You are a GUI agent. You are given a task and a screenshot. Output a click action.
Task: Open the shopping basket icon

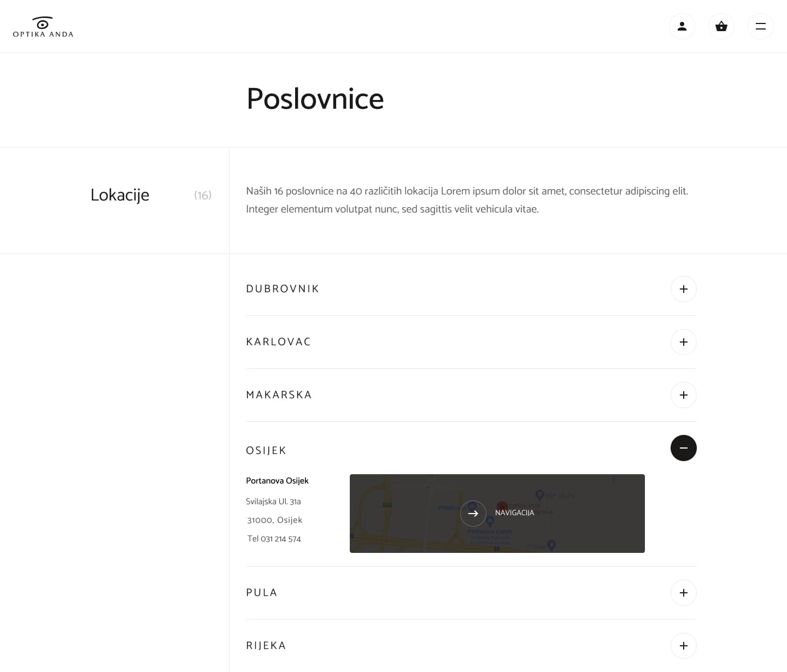(x=721, y=26)
